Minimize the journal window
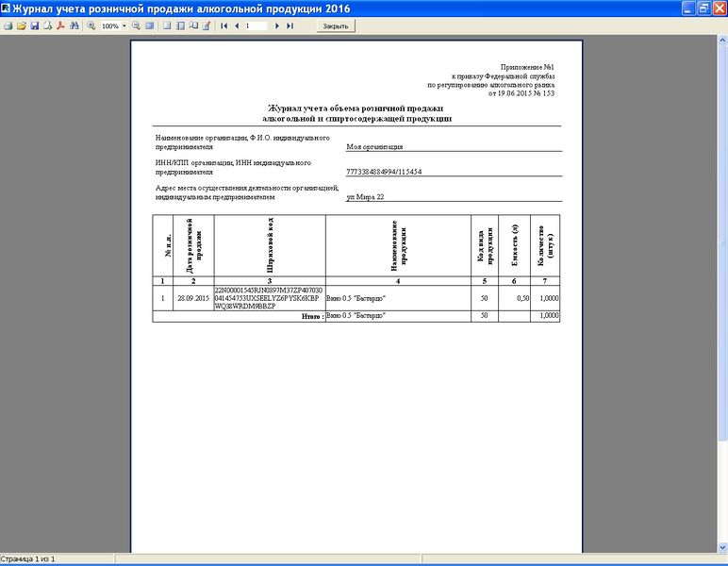 688,8
